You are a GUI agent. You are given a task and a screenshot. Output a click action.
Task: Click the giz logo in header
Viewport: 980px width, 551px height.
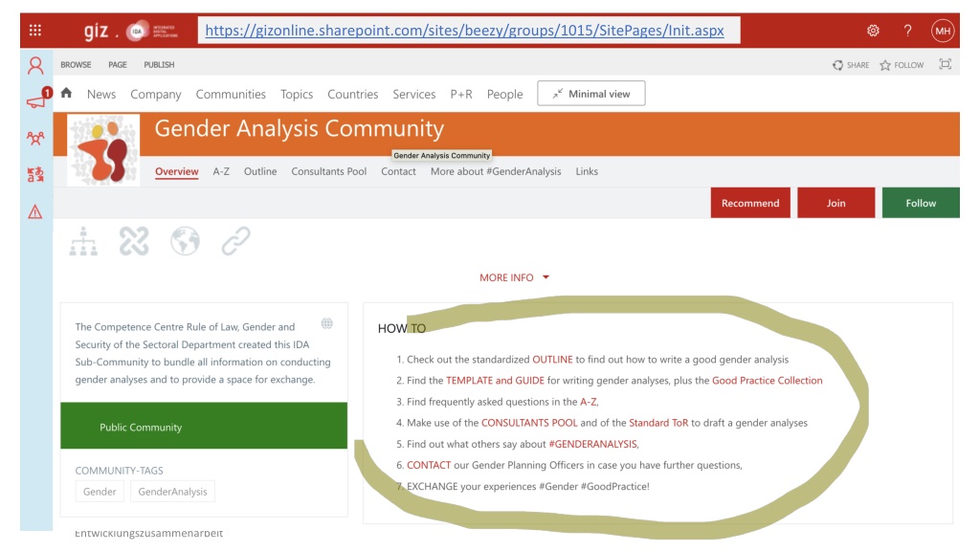point(97,31)
